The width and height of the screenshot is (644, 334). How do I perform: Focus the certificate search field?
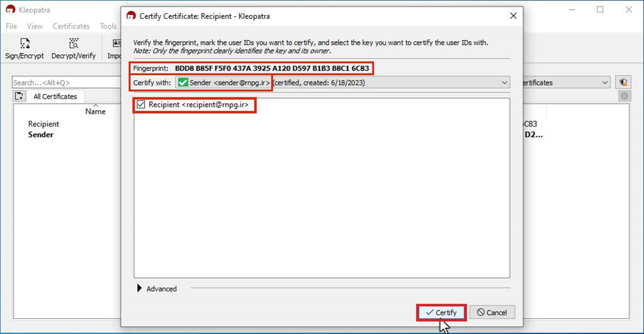coord(67,82)
